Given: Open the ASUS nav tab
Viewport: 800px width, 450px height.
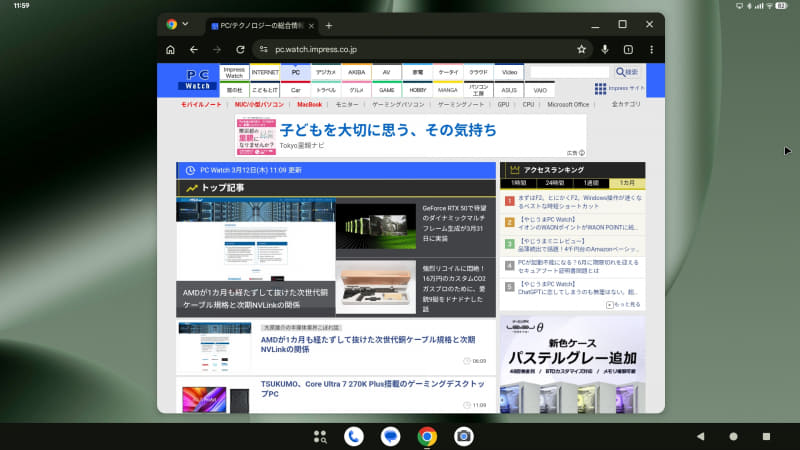Looking at the screenshot, I should tap(509, 90).
